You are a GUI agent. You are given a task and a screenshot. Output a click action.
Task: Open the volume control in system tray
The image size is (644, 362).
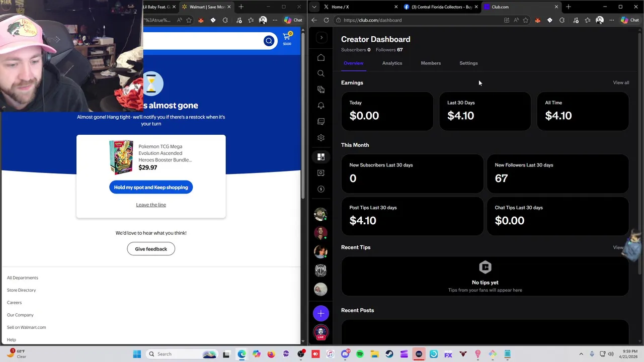point(611,354)
